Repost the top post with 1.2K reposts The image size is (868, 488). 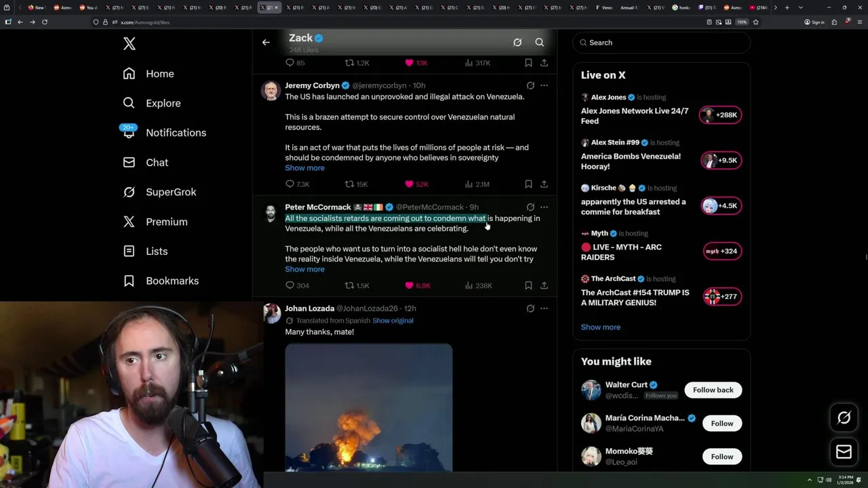[357, 63]
